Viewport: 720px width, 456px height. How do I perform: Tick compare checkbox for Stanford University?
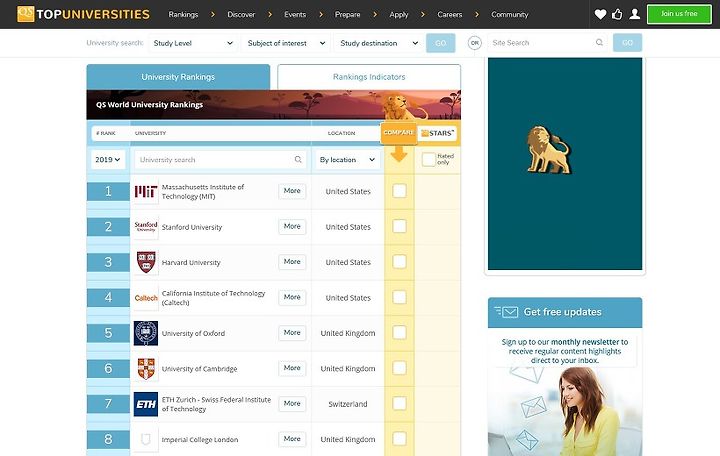(x=399, y=226)
